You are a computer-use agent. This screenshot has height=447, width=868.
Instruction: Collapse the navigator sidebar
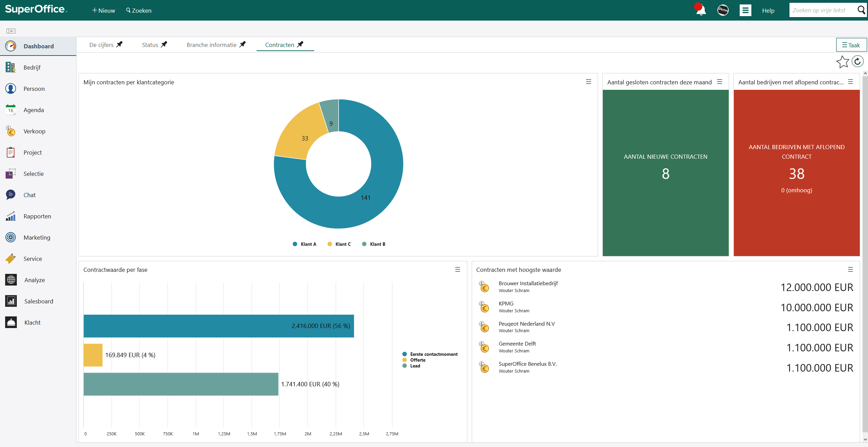11,31
